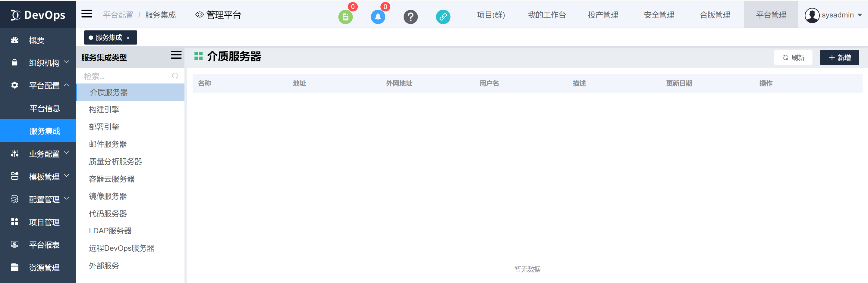Open the blue bell alerts icon

pyautogui.click(x=378, y=17)
